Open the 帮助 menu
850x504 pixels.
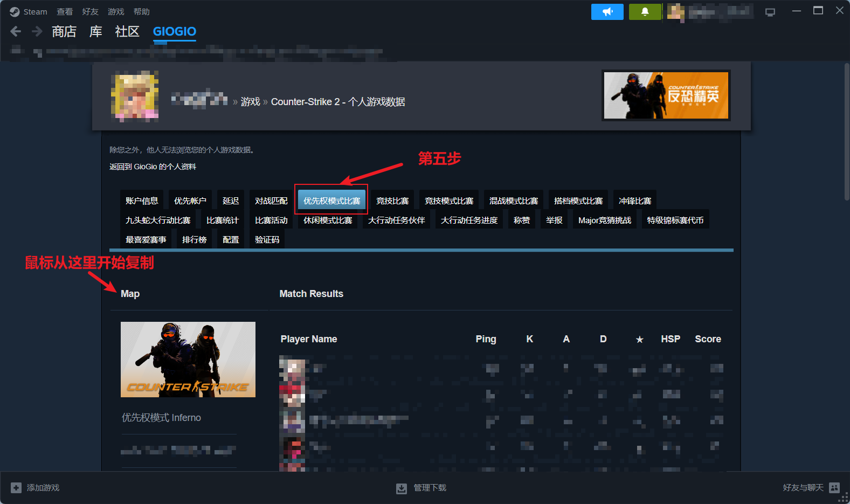pos(142,12)
